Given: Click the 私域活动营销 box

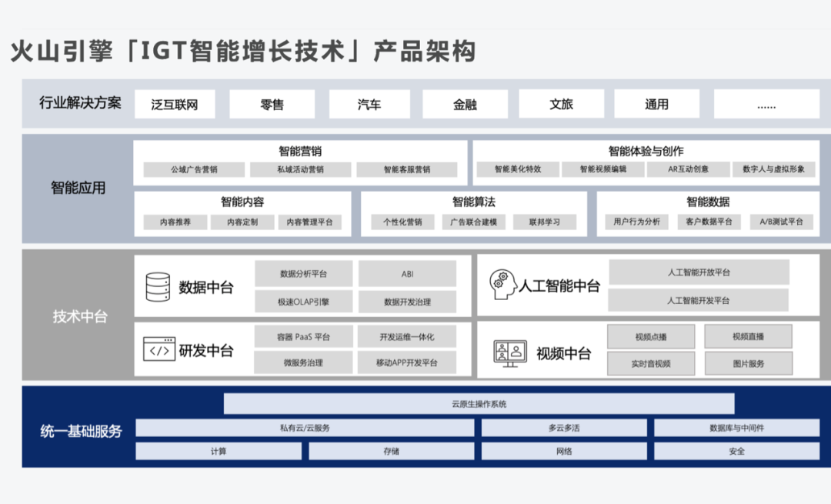Looking at the screenshot, I should [301, 169].
